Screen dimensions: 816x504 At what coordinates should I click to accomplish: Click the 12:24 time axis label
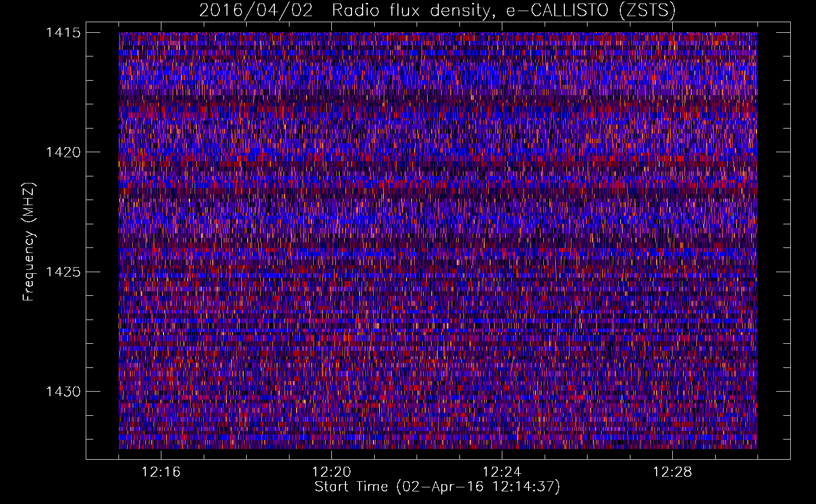502,472
